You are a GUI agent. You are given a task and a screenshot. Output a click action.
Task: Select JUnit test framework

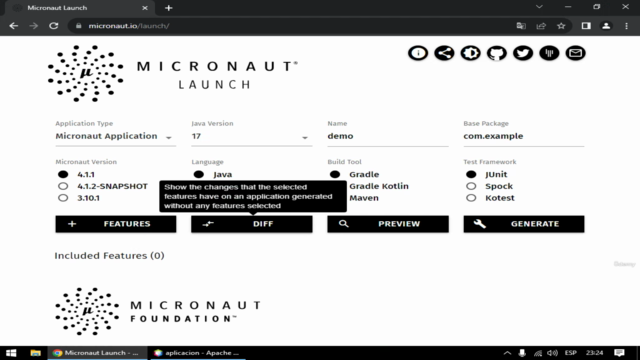click(471, 174)
